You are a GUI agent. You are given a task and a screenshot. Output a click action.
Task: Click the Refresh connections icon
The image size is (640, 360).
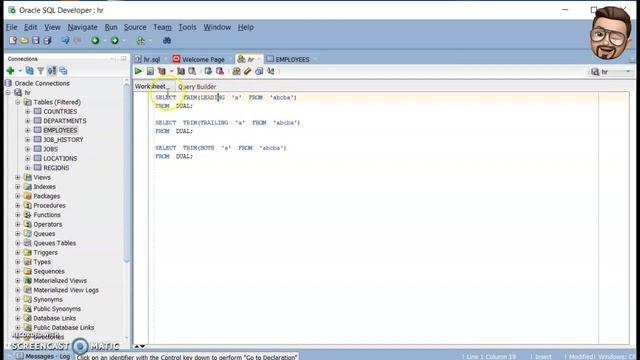coord(29,71)
